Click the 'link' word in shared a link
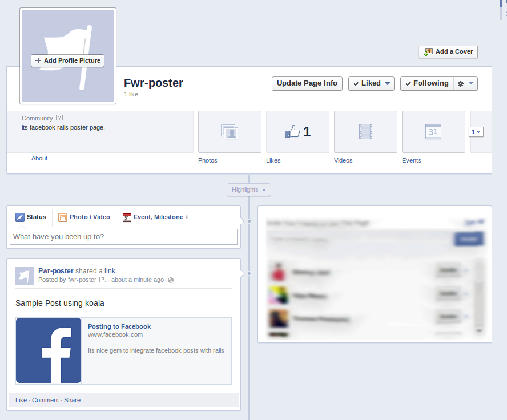 click(x=110, y=271)
